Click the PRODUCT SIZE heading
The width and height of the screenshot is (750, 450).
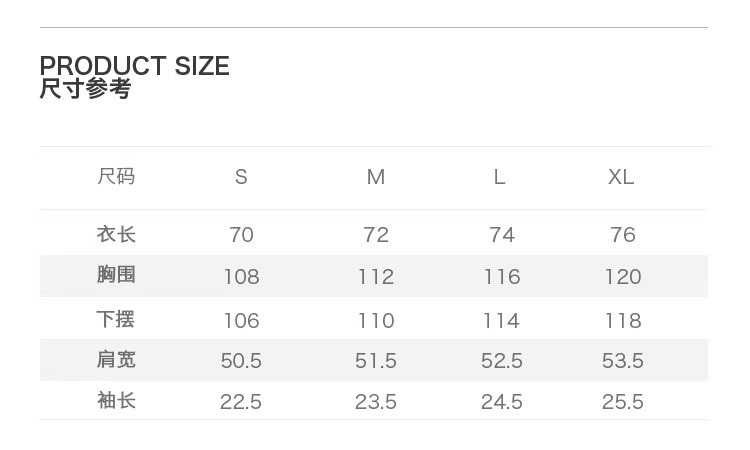click(134, 66)
